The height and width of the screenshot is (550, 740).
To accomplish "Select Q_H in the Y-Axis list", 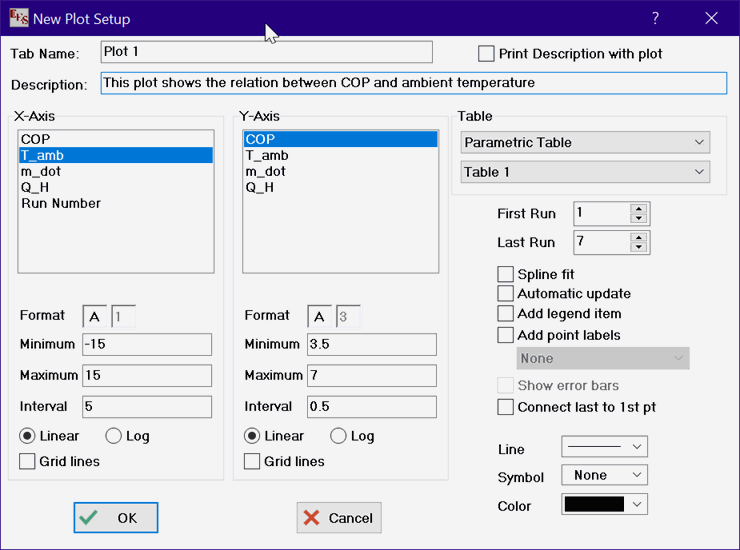I will [x=260, y=187].
